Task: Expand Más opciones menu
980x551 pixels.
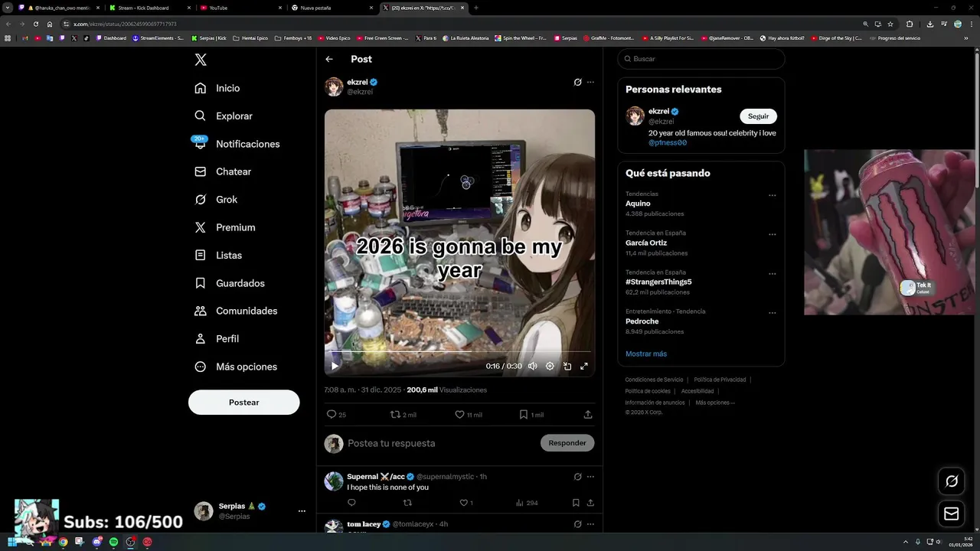Action: [x=236, y=367]
